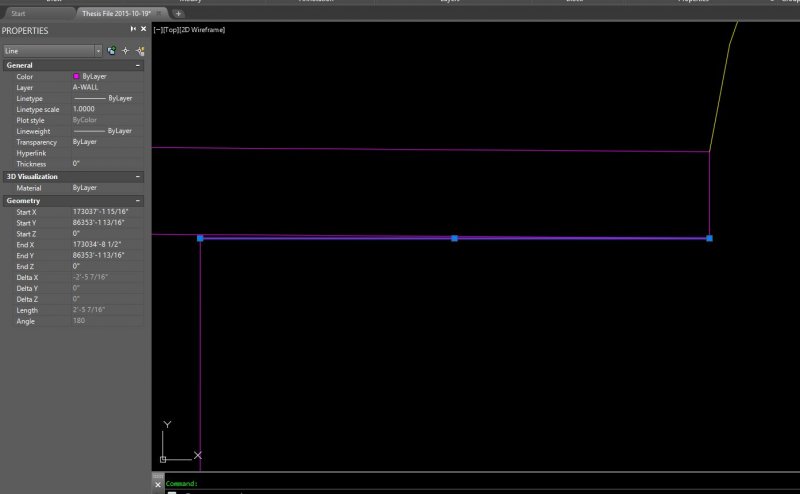
Task: Open the Material ByLayer field
Action: (x=108, y=188)
